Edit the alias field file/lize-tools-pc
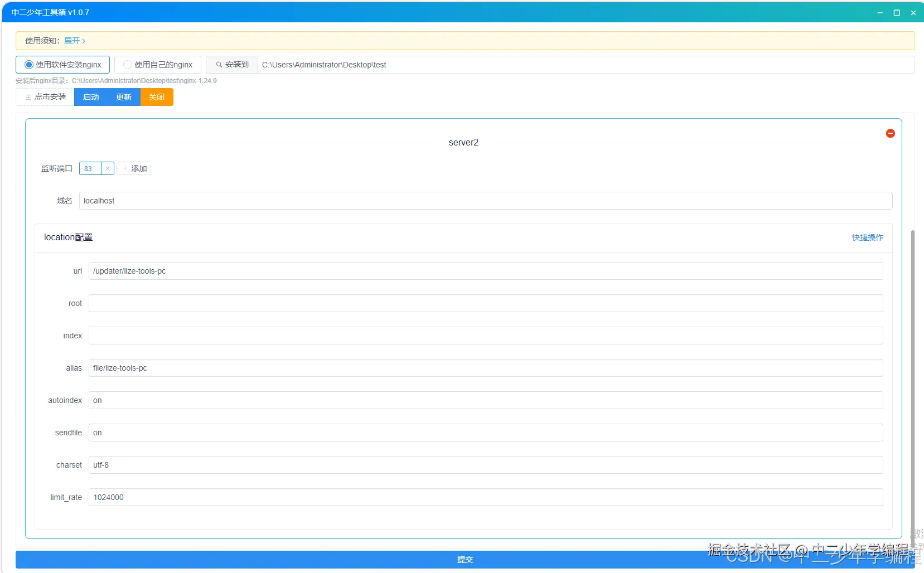This screenshot has height=573, width=924. point(486,368)
